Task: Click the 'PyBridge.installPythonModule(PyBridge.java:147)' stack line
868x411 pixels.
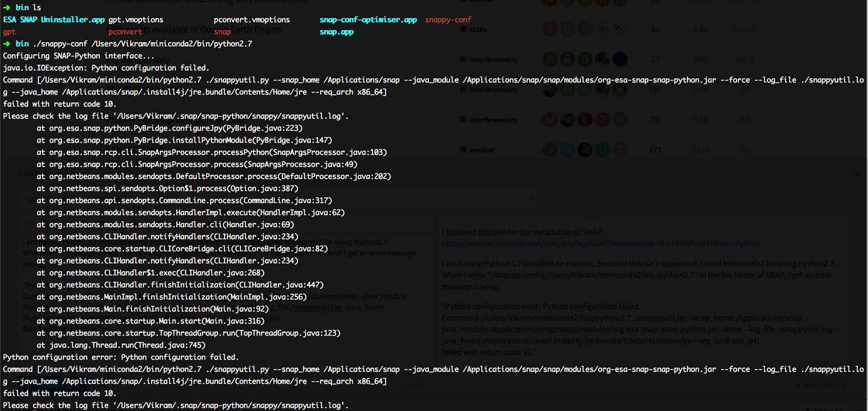Action: (x=184, y=140)
